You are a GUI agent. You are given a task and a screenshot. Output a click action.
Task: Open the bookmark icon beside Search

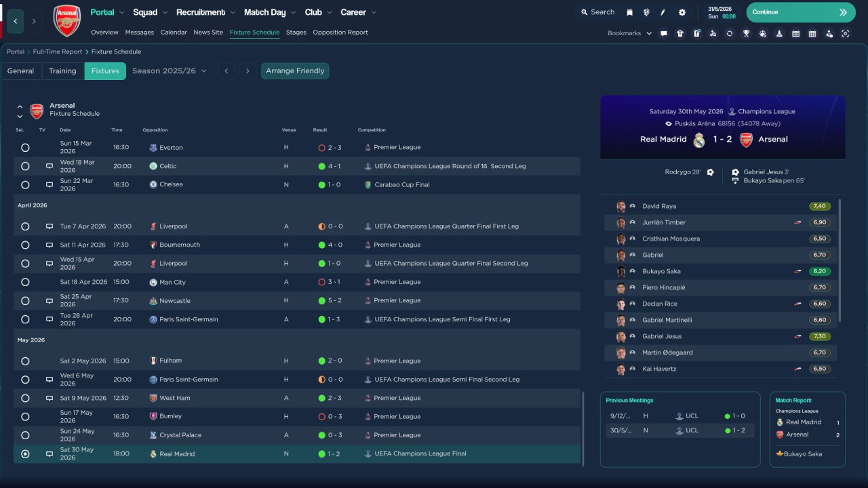(x=629, y=12)
